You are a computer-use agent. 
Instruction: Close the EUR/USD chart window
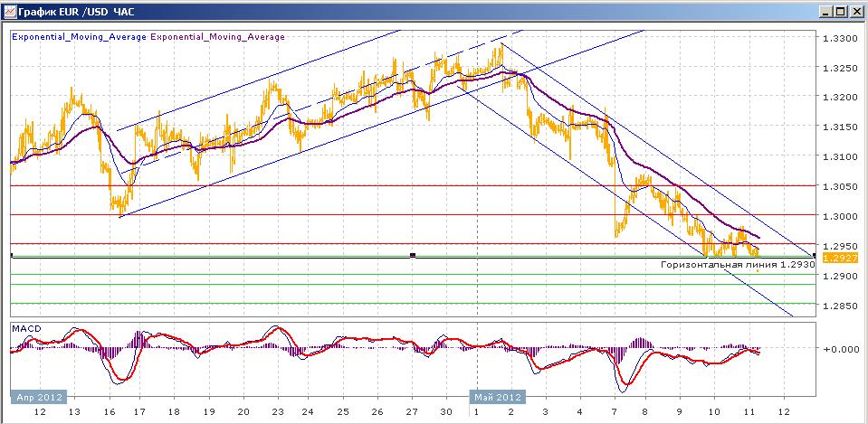pos(856,11)
